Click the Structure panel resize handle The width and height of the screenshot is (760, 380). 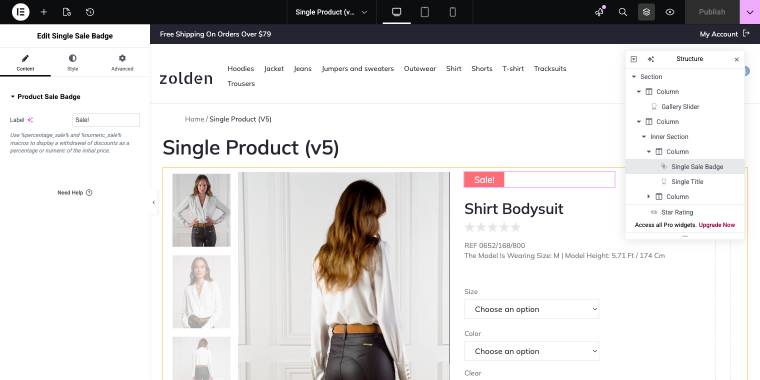(685, 236)
